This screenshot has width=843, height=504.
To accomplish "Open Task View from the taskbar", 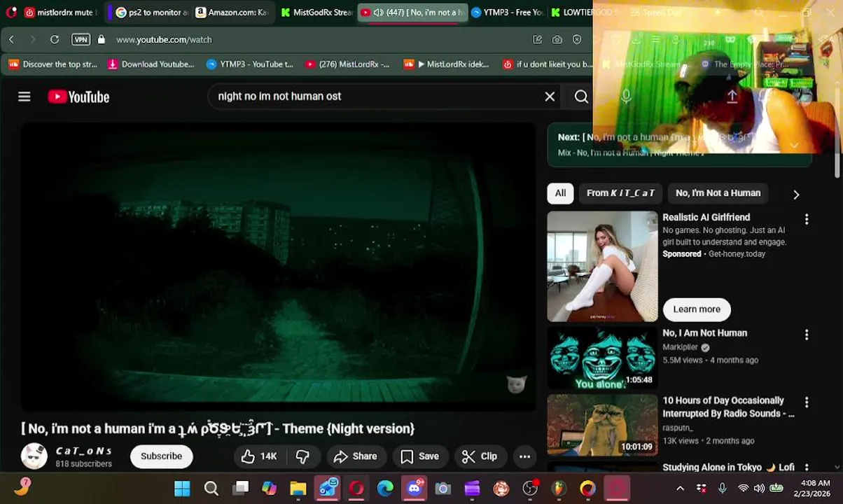I will [241, 489].
